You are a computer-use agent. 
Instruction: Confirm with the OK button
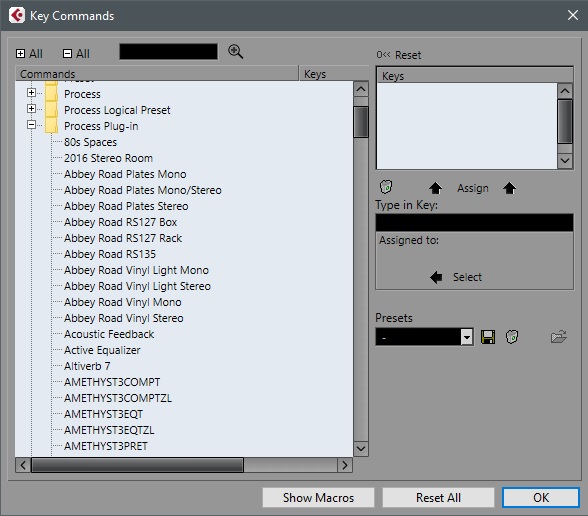pyautogui.click(x=541, y=498)
